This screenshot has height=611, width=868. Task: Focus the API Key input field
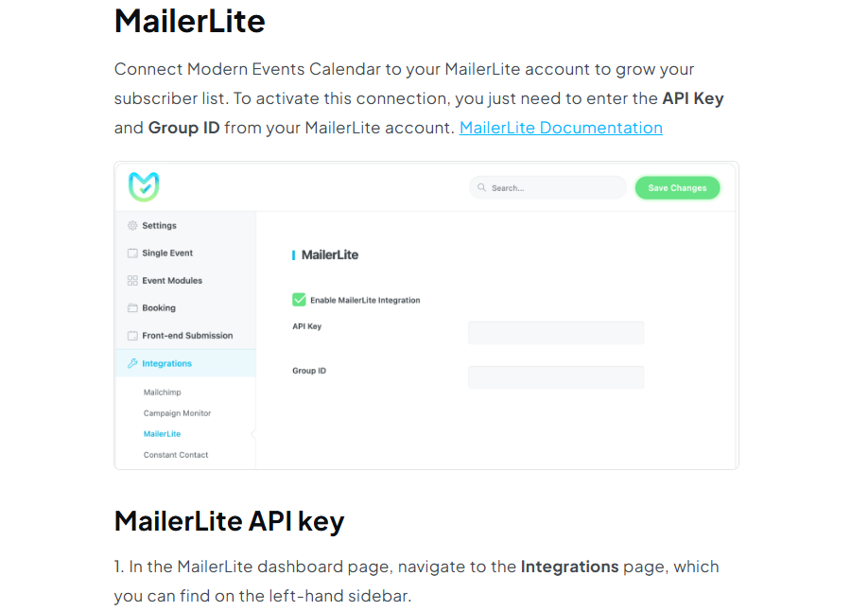point(556,333)
